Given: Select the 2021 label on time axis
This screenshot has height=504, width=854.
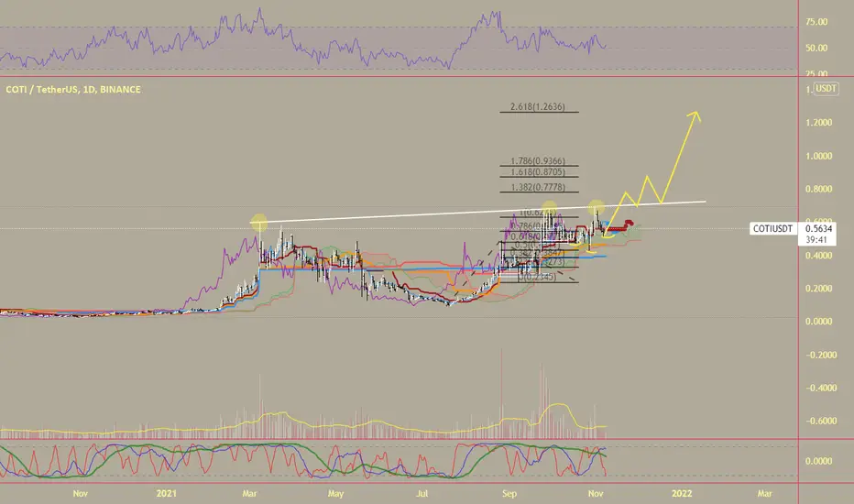Looking at the screenshot, I should [166, 493].
